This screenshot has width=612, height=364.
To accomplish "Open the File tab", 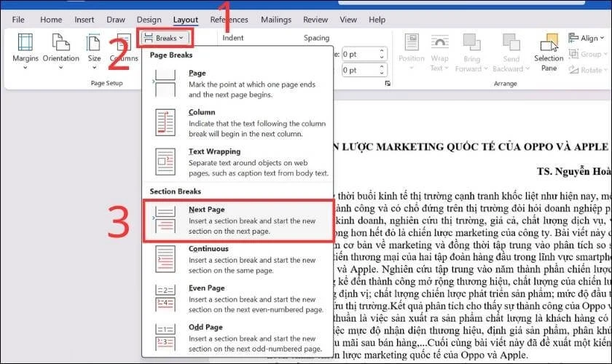I will pyautogui.click(x=18, y=20).
